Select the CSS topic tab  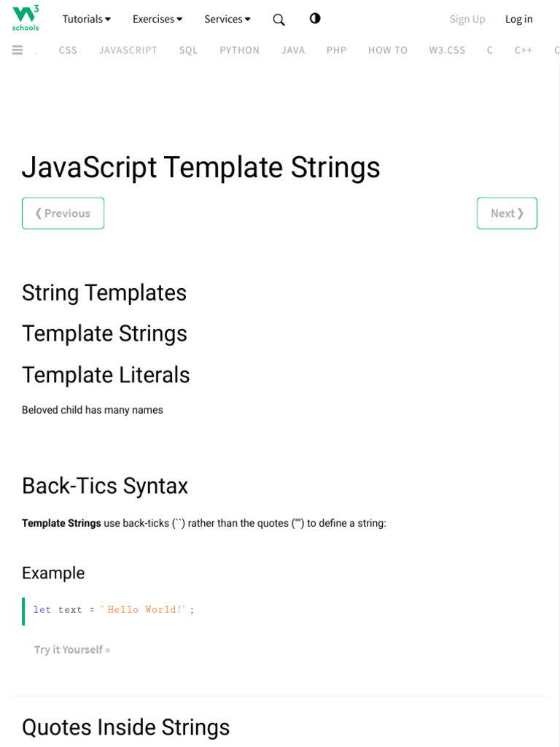(x=68, y=50)
